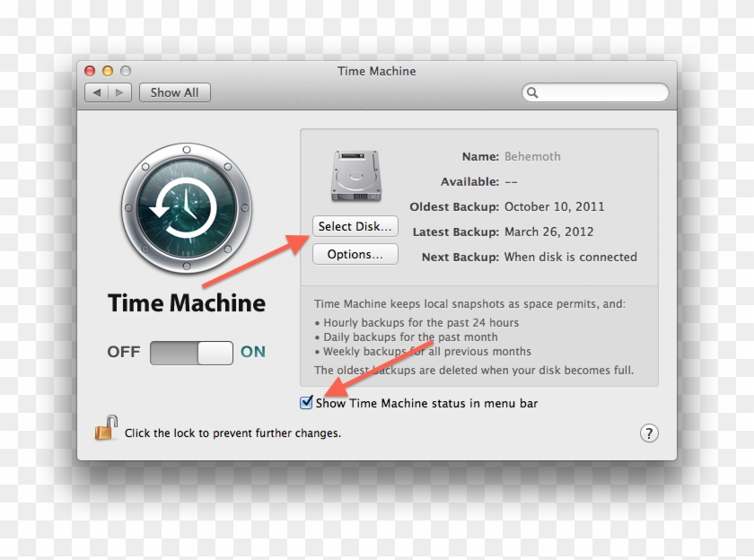Click the latest backup date "March 26, 2012"
The height and width of the screenshot is (560, 754).
(548, 232)
